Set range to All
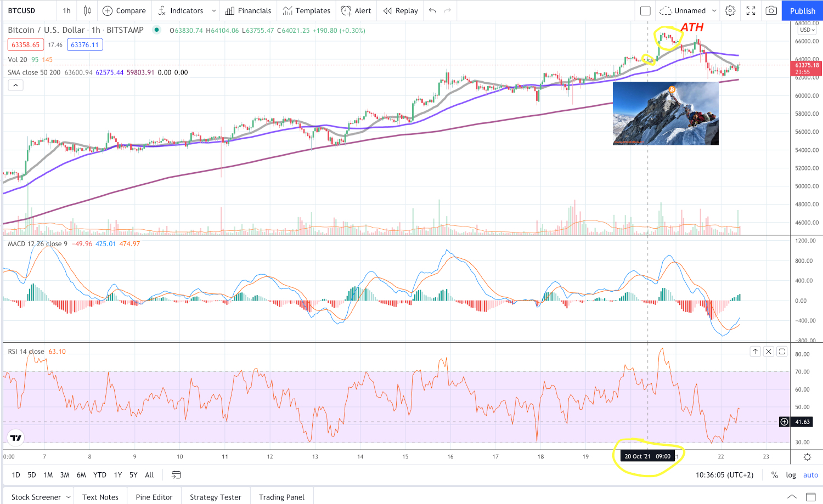823x504 pixels. point(149,475)
